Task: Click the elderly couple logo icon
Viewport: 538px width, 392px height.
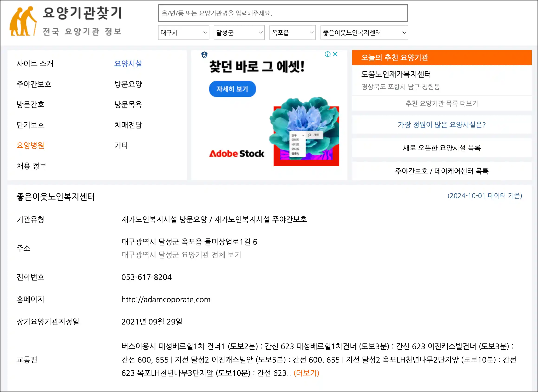Action: (x=23, y=21)
